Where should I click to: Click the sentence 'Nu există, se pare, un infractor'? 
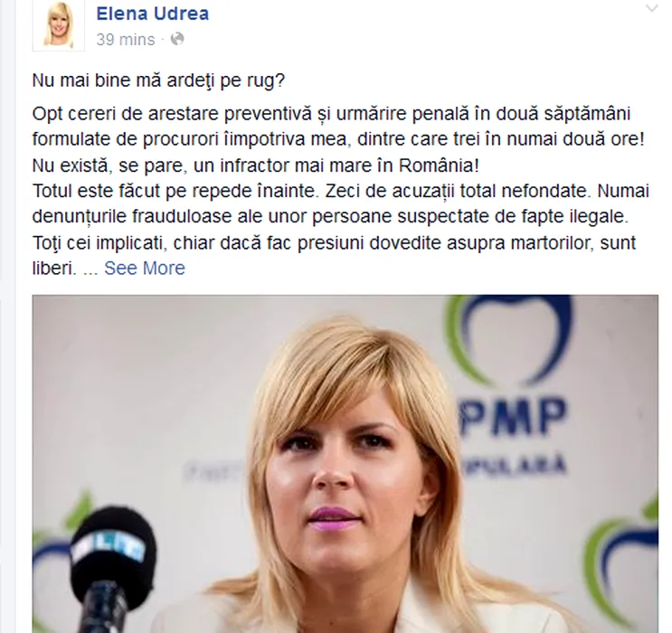256,165
